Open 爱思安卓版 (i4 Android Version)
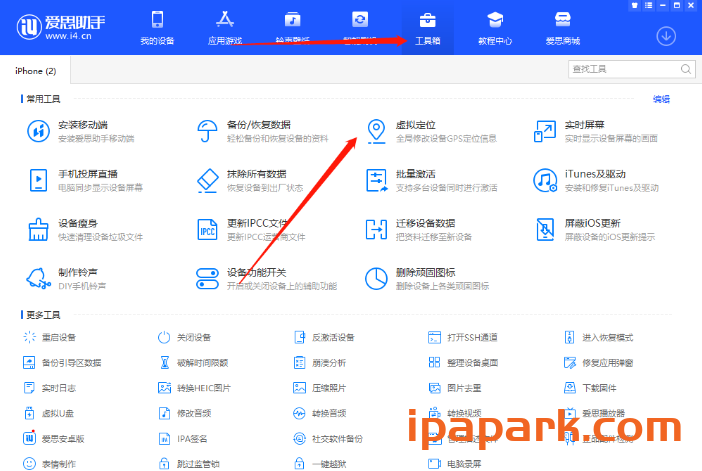Screen dimensions: 702x471 coord(53,438)
